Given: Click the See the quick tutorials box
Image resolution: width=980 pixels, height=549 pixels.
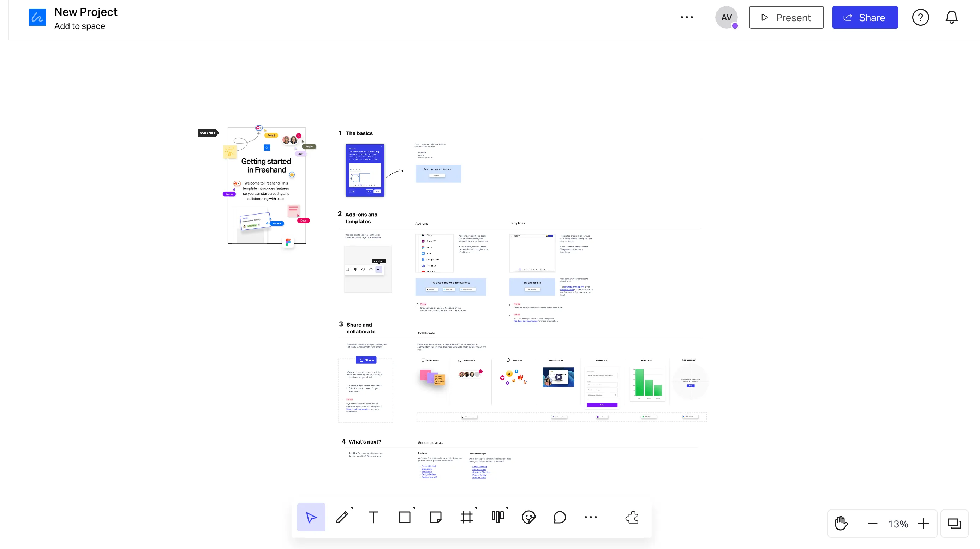Looking at the screenshot, I should (438, 173).
